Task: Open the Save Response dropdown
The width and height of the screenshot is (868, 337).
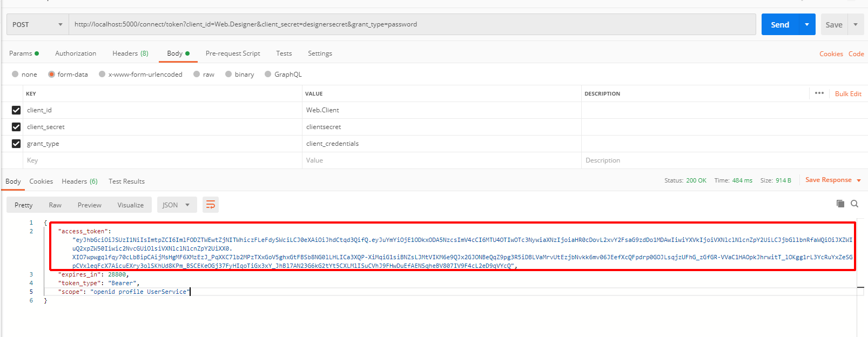Action: tap(833, 180)
